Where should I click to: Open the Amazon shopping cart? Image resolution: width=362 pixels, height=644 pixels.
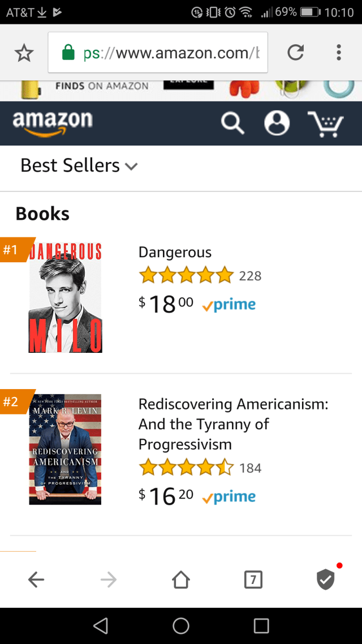tap(325, 123)
